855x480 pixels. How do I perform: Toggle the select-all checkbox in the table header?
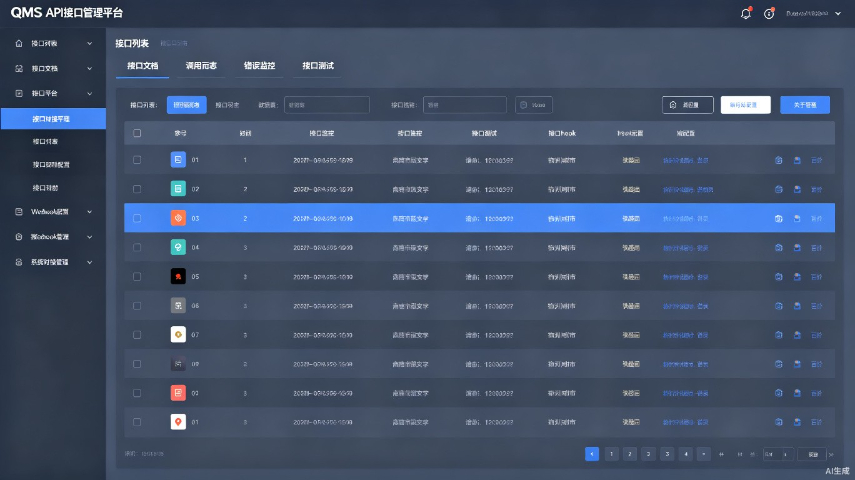coord(137,133)
